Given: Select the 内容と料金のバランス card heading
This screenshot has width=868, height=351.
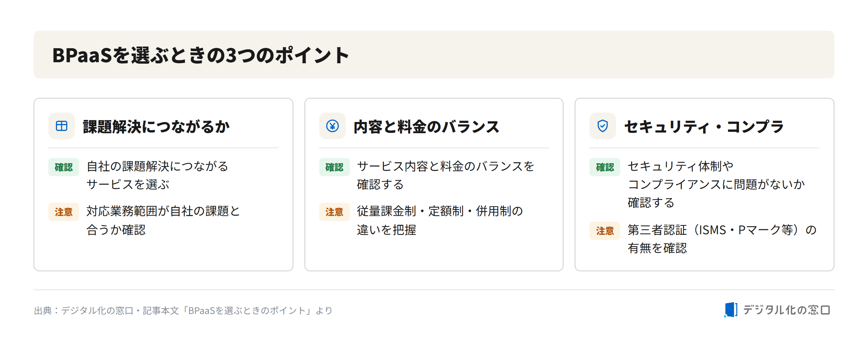Looking at the screenshot, I should 426,127.
